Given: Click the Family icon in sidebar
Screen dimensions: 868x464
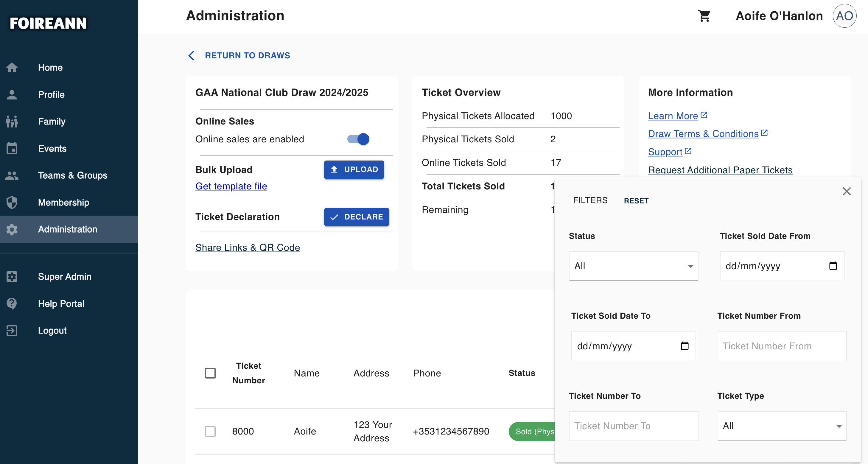Looking at the screenshot, I should (12, 121).
